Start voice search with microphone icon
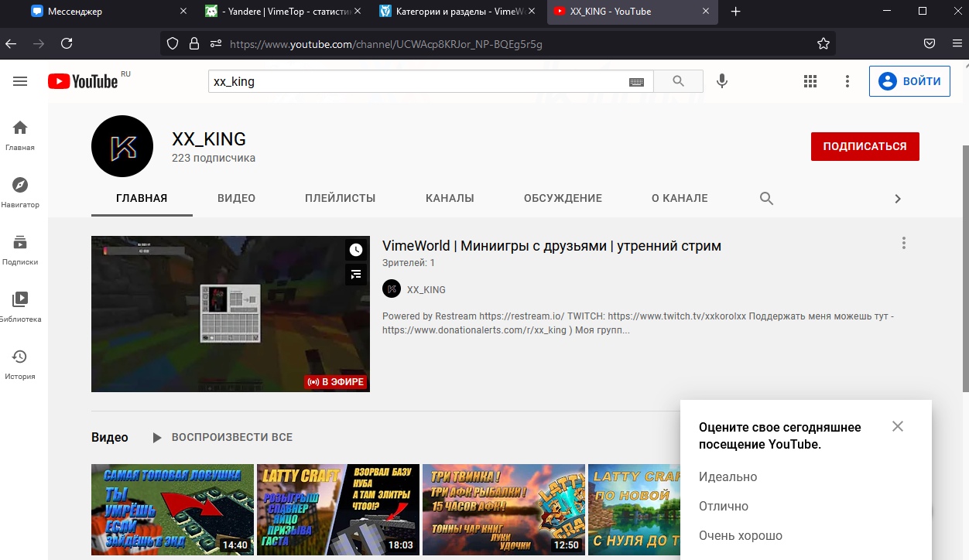969x560 pixels. click(x=722, y=81)
